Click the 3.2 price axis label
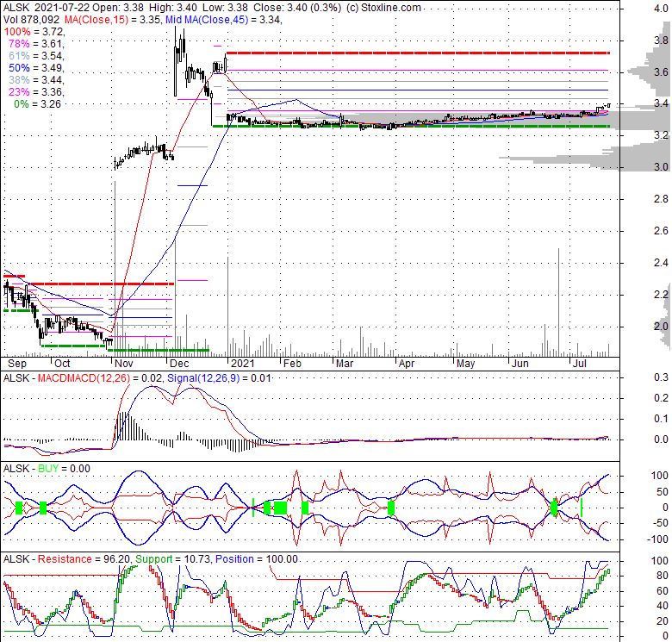 point(662,135)
